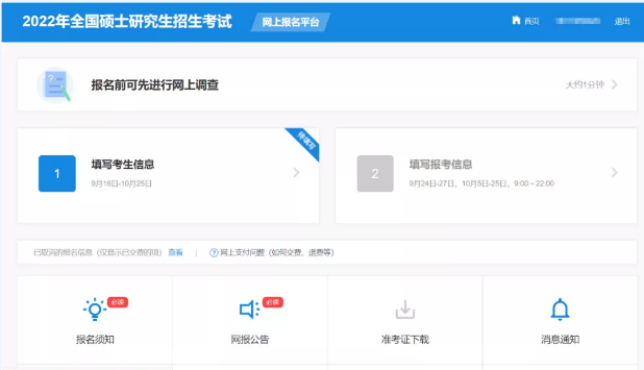This screenshot has width=644, height=370.
Task: Open survey via 大约1分钟 chevron
Action: tap(614, 85)
